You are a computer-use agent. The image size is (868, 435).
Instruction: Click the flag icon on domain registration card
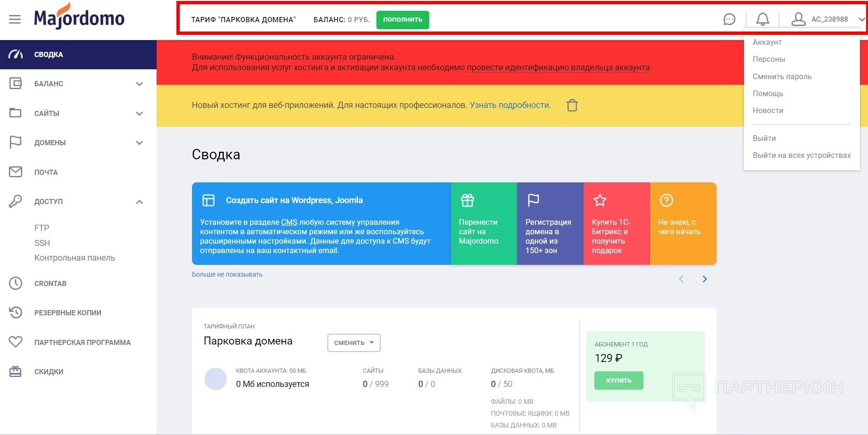(x=534, y=200)
